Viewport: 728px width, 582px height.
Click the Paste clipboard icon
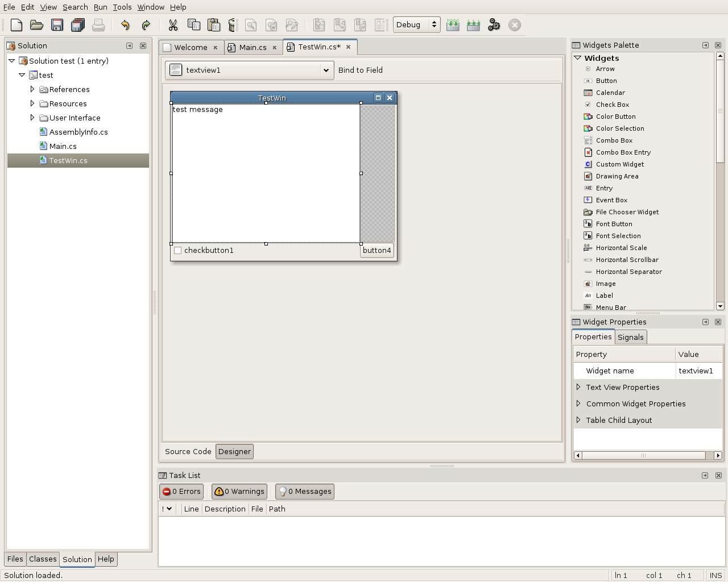pos(214,25)
